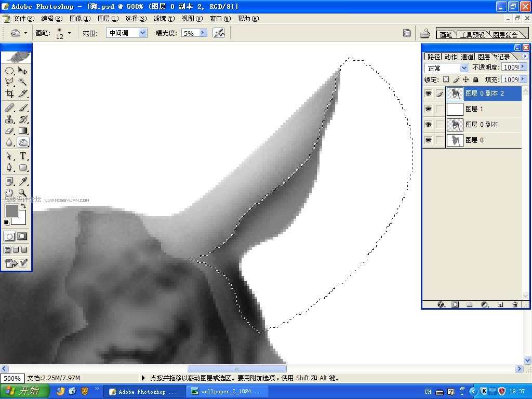Click the delete layer trash icon

click(x=515, y=304)
